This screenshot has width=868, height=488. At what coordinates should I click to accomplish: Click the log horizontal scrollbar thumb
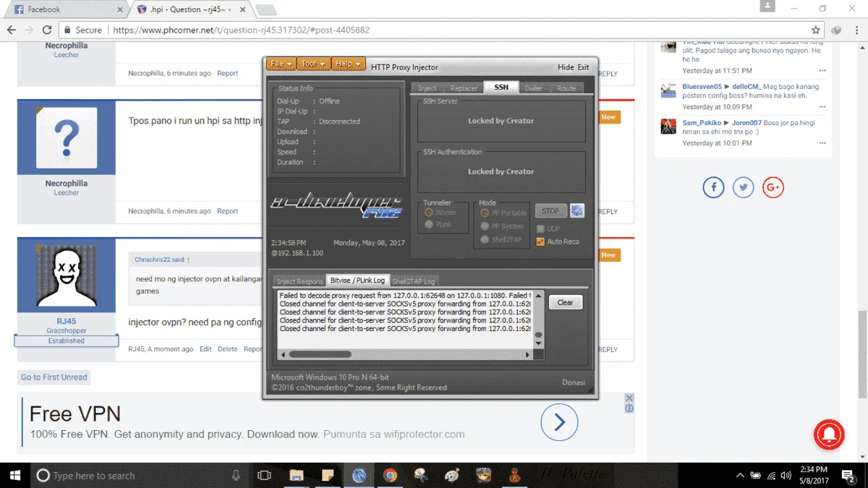tap(320, 354)
